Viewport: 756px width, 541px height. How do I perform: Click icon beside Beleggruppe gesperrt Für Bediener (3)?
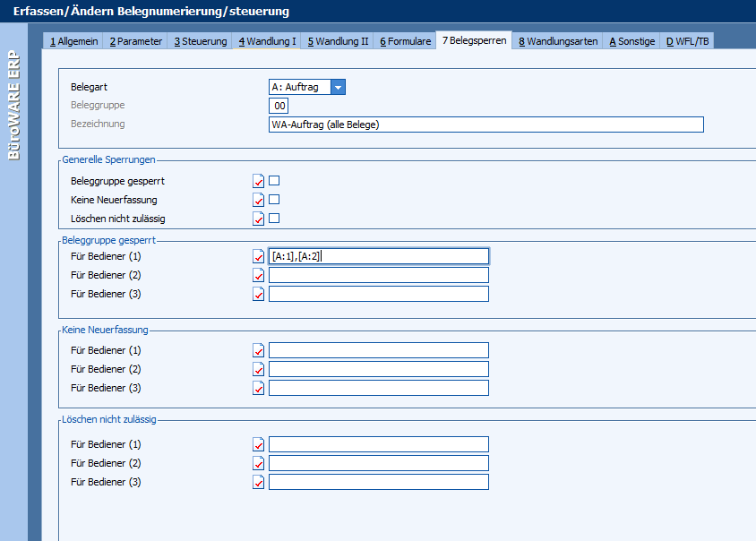(259, 294)
